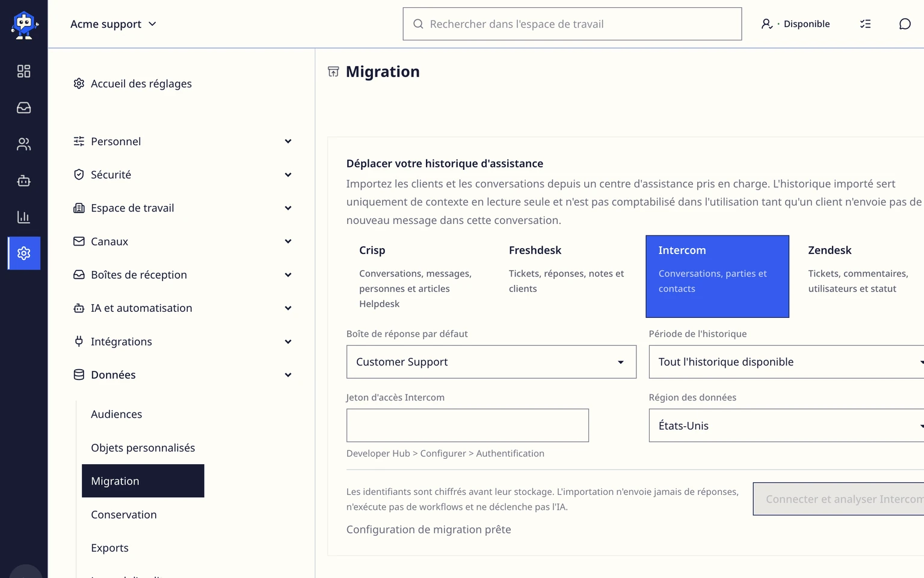Image resolution: width=924 pixels, height=578 pixels.
Task: Click the gear icon beside Accueil des réglages
Action: [79, 83]
